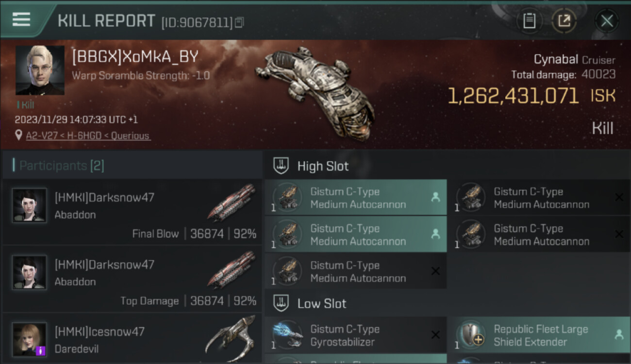Viewport: 631px width, 364px height.
Task: Select first highlighted Gistum Medium Autocannon
Action: tap(355, 198)
